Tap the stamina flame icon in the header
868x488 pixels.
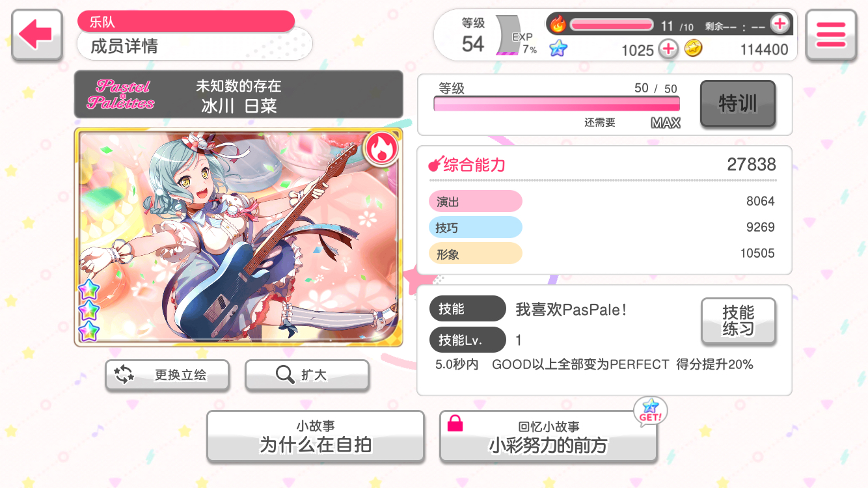click(x=558, y=25)
